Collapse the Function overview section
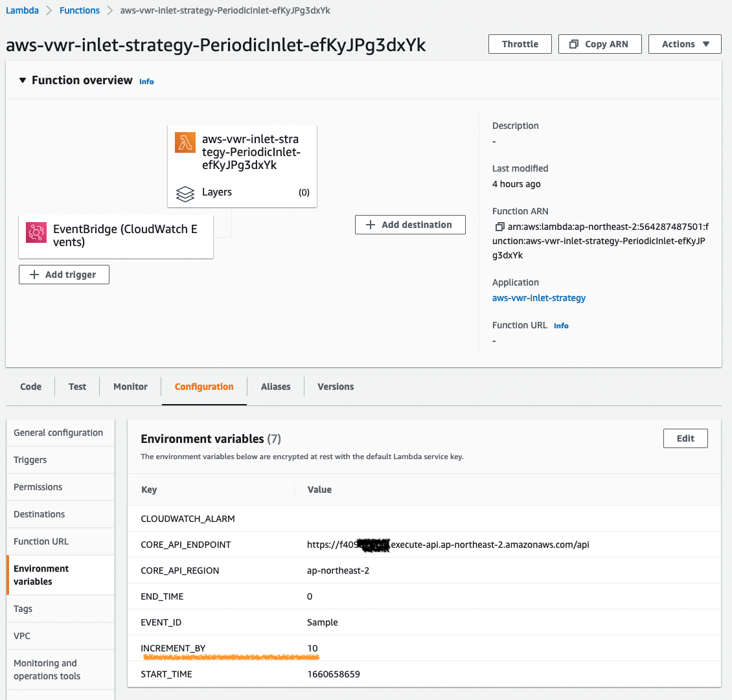732x700 pixels. click(23, 80)
